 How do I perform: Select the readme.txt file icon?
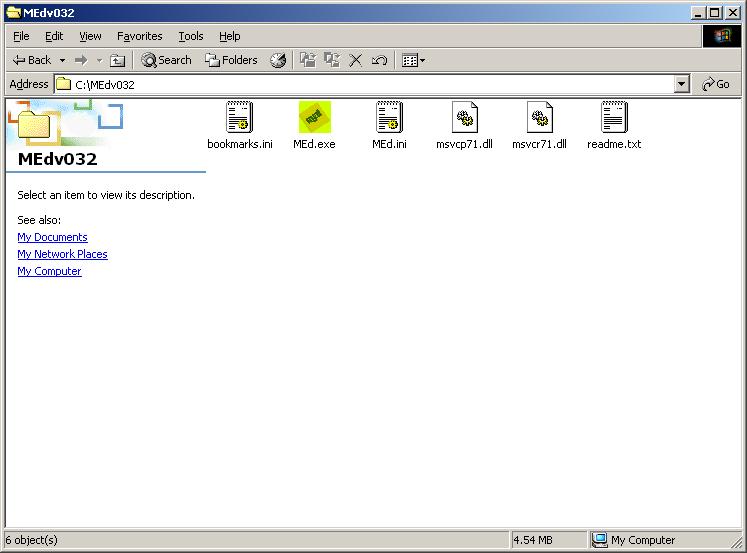point(614,117)
